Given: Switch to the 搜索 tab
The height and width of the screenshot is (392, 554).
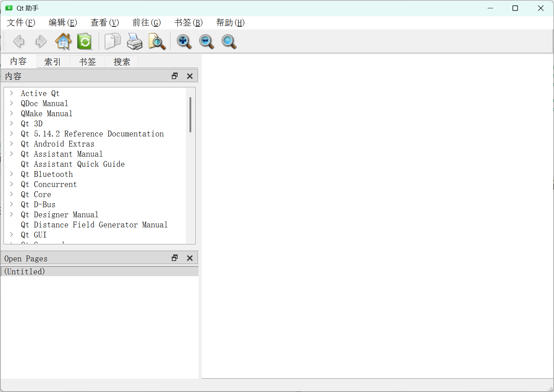Looking at the screenshot, I should point(122,62).
